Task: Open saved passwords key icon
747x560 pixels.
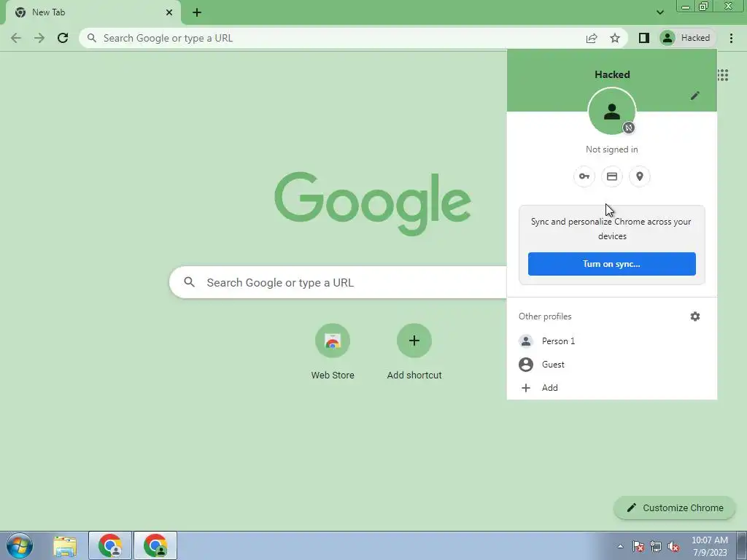Action: pyautogui.click(x=584, y=176)
